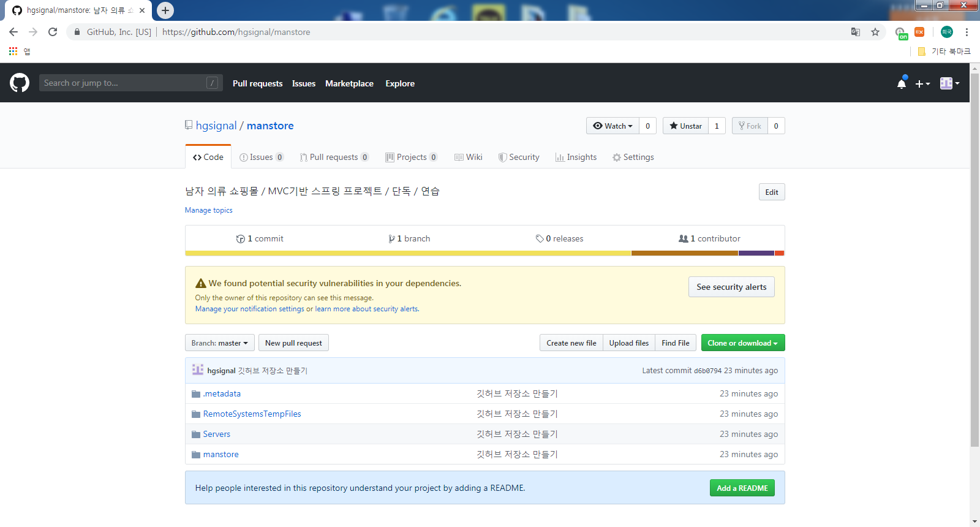The image size is (980, 527).
Task: View the 1 contributor page
Action: click(709, 238)
